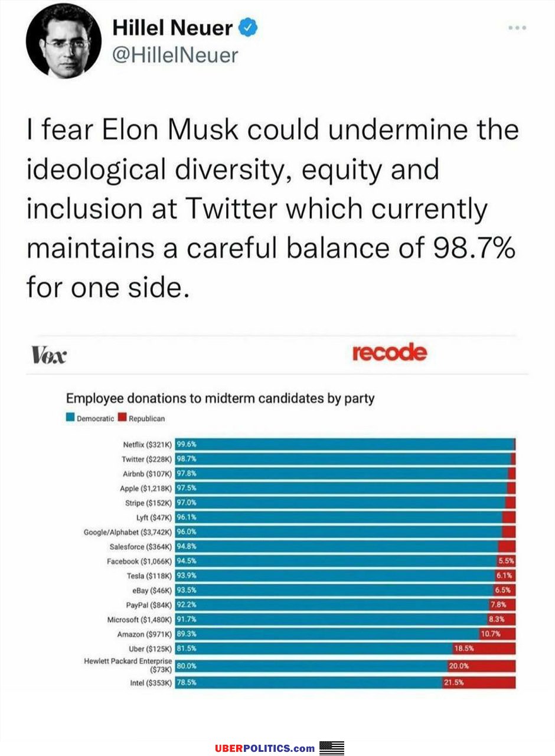The width and height of the screenshot is (555, 756).
Task: Click the red Republican legend swatch
Action: click(x=122, y=418)
